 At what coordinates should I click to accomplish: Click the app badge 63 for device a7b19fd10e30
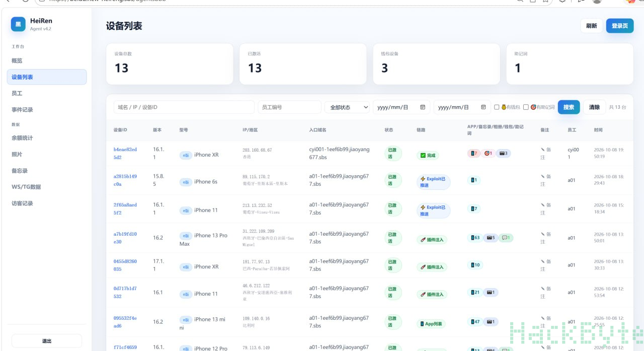[x=475, y=238]
